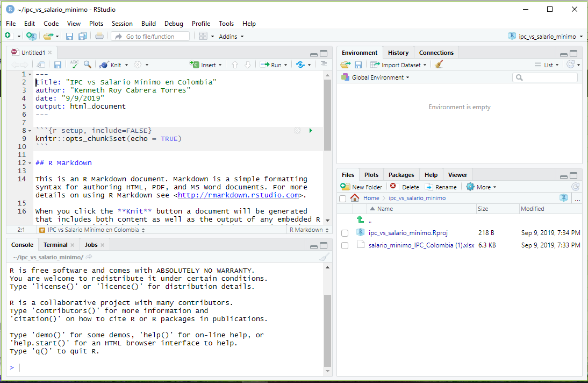This screenshot has height=383, width=588.
Task: Show document outline icon
Action: point(324,64)
